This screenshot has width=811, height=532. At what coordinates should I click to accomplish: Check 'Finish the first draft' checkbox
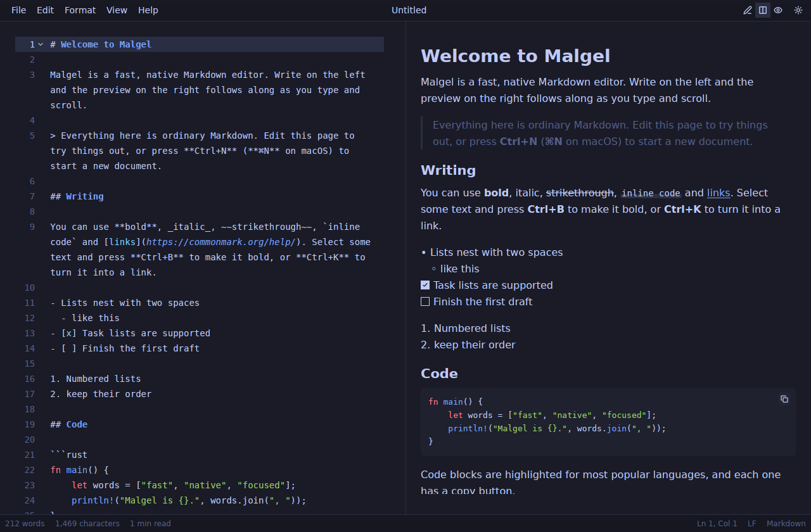pyautogui.click(x=425, y=301)
